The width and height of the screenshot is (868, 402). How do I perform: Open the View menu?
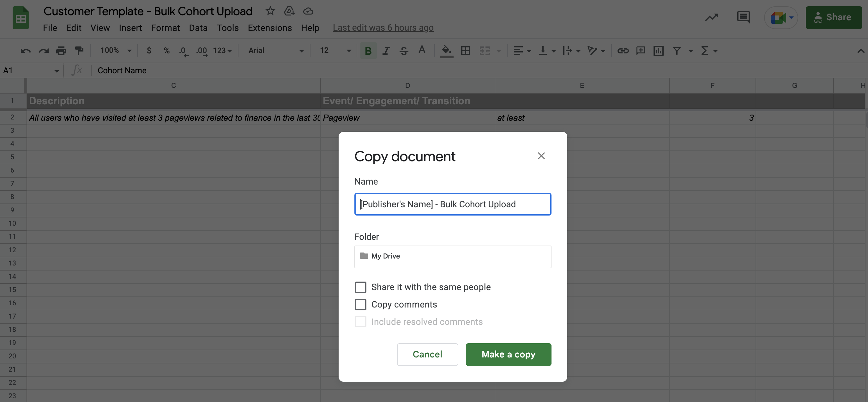coord(100,28)
